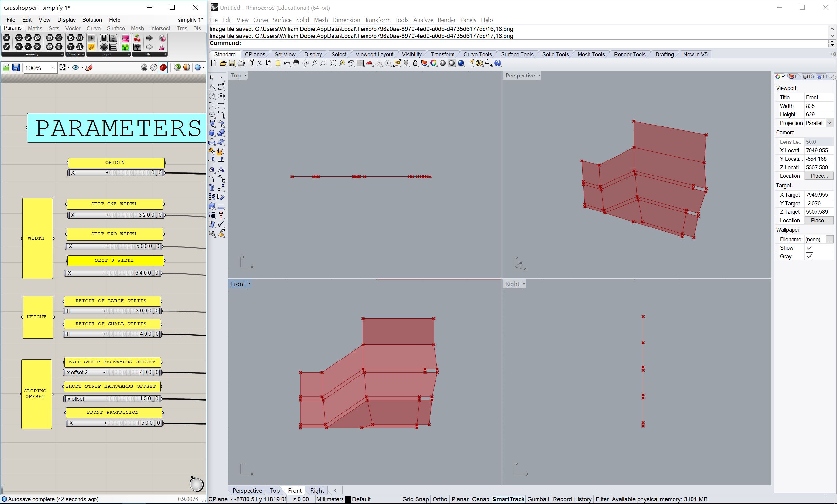Click Grasshopper's sketch pencil tool
The image size is (837, 504).
[x=89, y=68]
